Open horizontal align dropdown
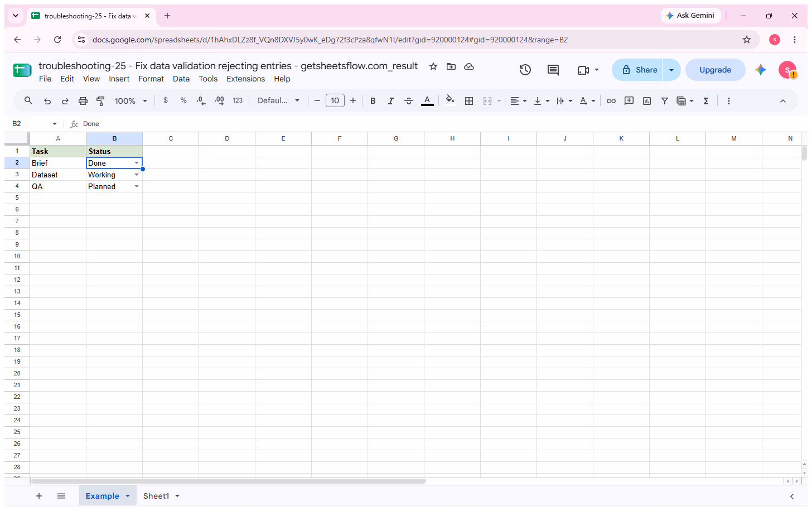 pyautogui.click(x=519, y=101)
